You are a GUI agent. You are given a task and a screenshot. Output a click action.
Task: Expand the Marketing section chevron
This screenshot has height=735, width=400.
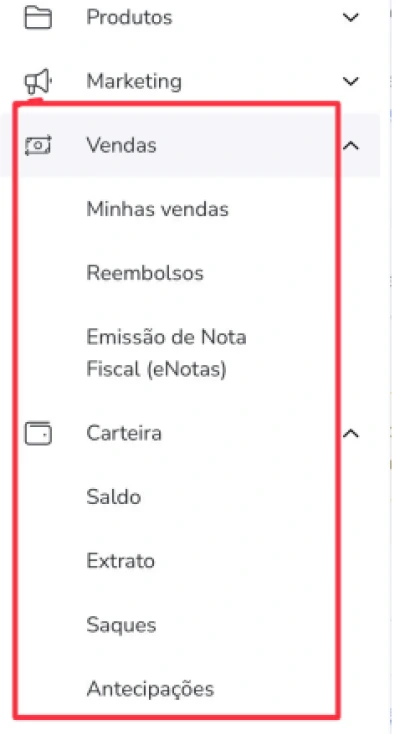[350, 82]
